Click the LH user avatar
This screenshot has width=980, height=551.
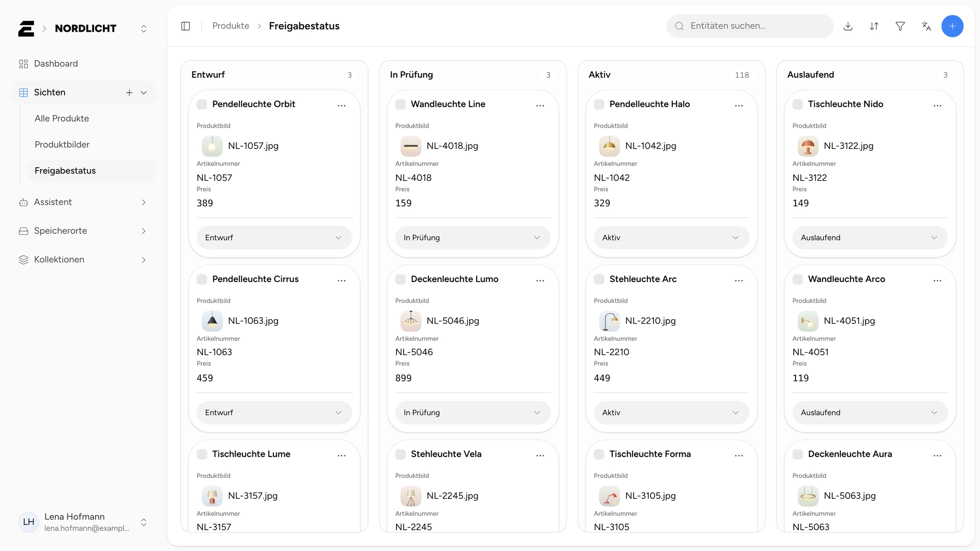click(29, 522)
